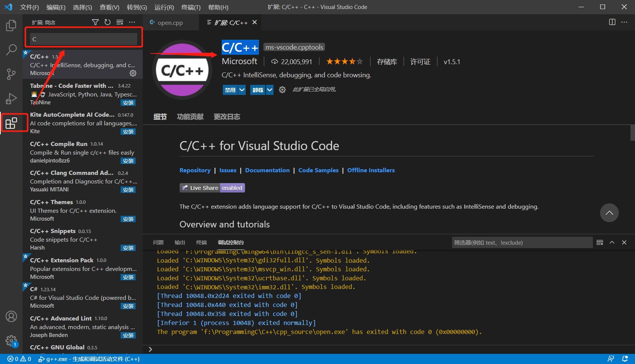Screen dimensions: 635x364
Task: Open the Run and Debug view
Action: click(11, 99)
